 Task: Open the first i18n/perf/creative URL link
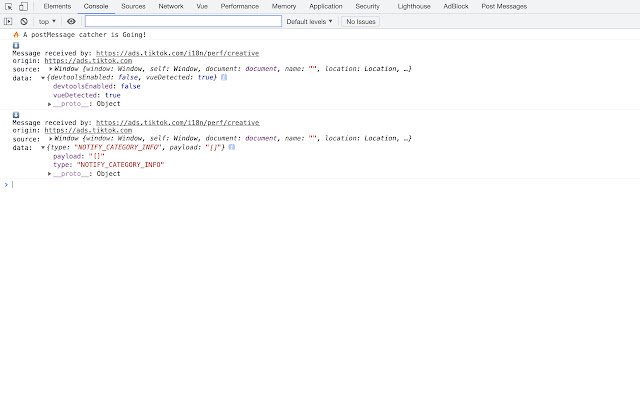177,53
